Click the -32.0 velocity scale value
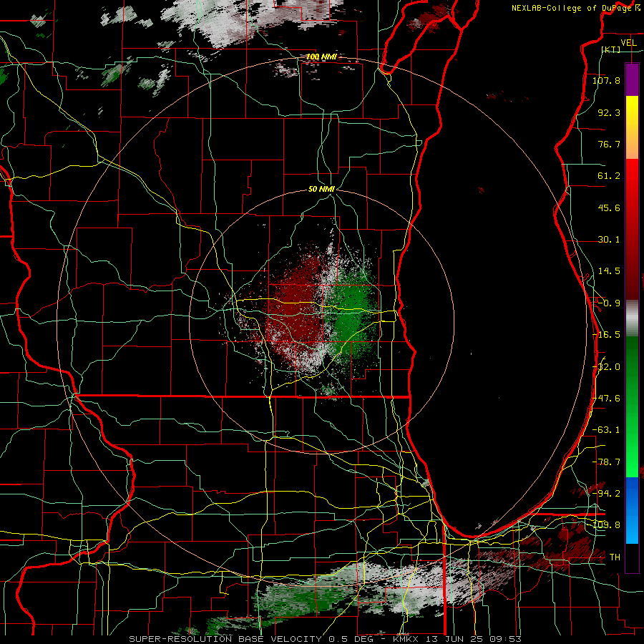The width and height of the screenshot is (644, 644). pos(606,367)
